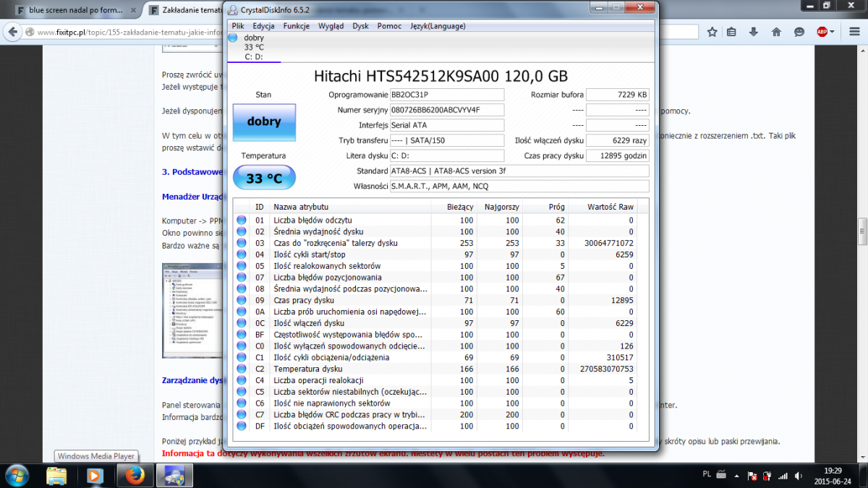Image resolution: width=868 pixels, height=488 pixels.
Task: Click status orb for attribute C7 Liczba błędów CRC
Action: point(241,415)
